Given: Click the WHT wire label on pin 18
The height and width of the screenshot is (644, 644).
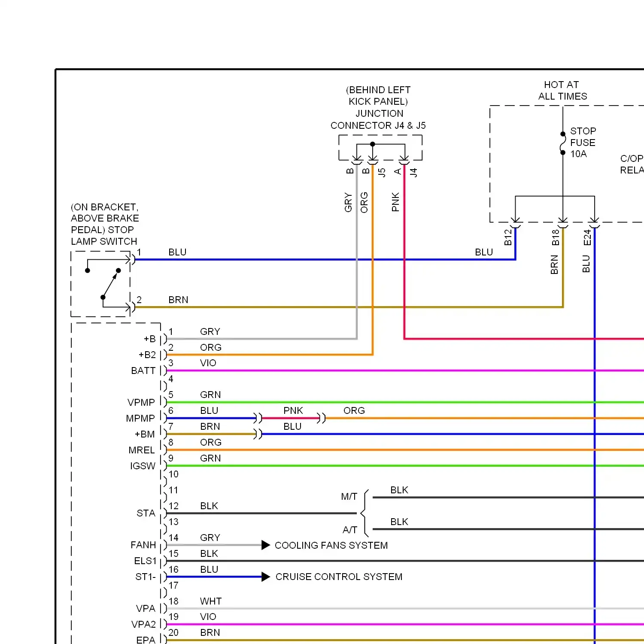Looking at the screenshot, I should tap(211, 601).
